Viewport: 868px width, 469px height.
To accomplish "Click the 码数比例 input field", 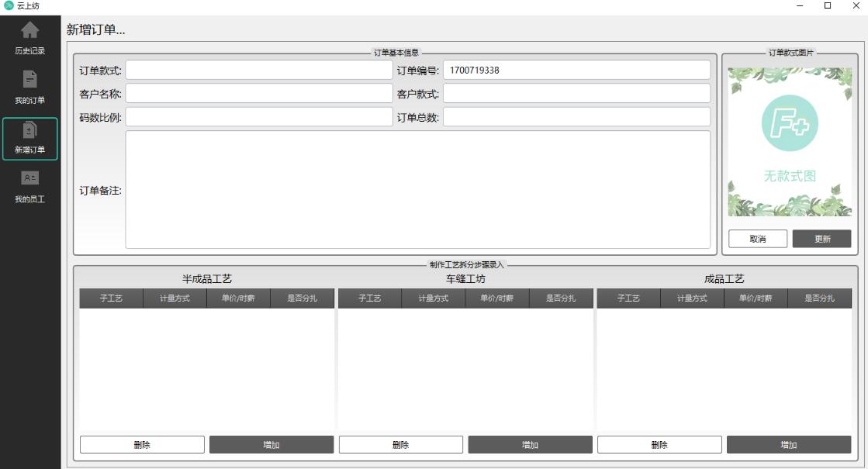I will tap(259, 117).
